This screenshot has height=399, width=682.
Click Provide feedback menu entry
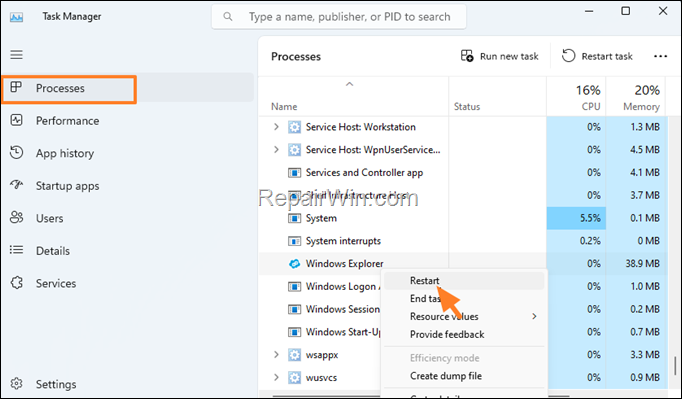464,334
